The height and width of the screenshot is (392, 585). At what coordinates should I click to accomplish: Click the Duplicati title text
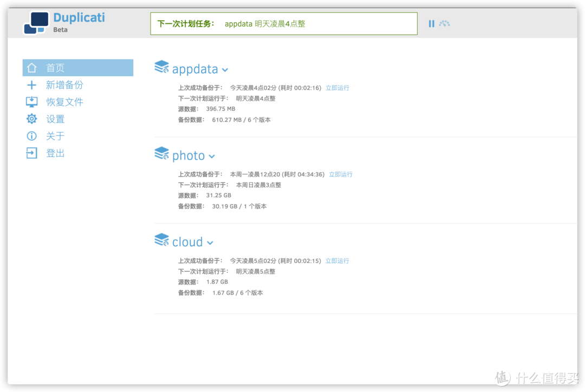point(79,17)
